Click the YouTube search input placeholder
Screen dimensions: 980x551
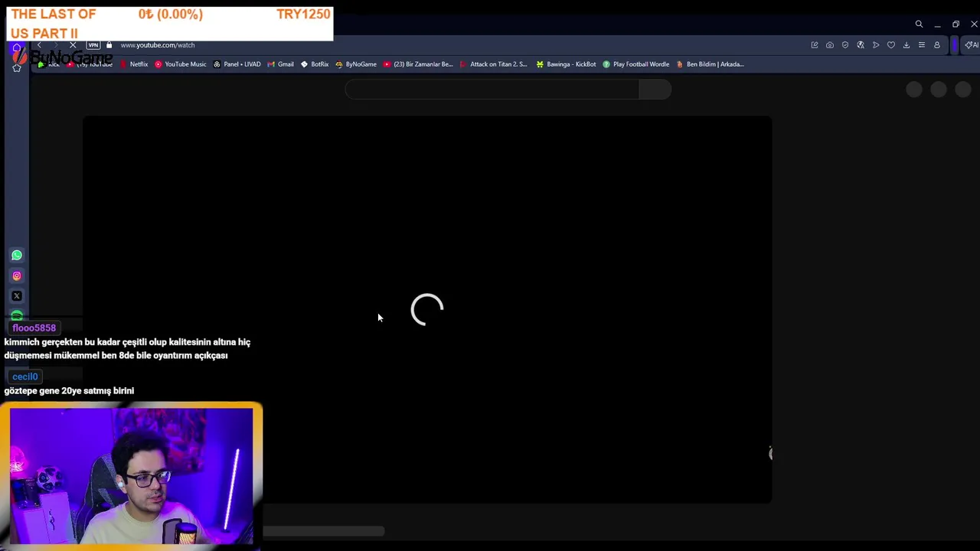492,90
